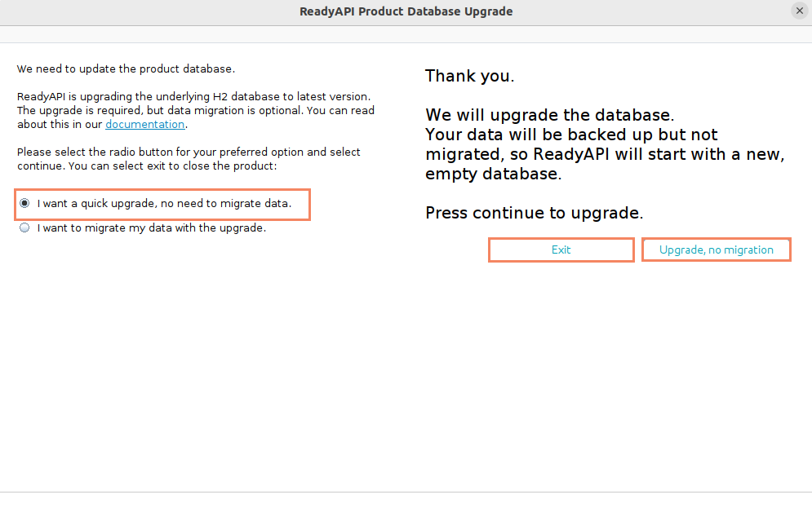
Task: Click the words "empty database."
Action: click(492, 174)
